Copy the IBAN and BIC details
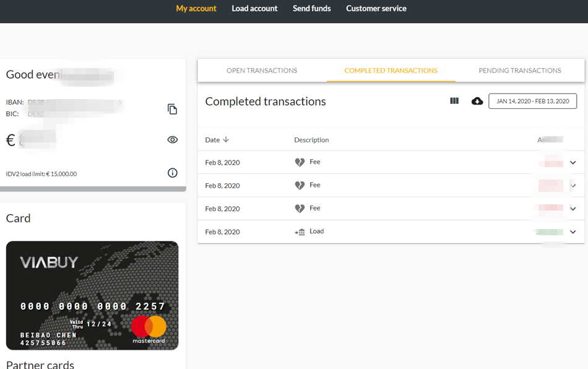This screenshot has height=369, width=588. point(172,109)
